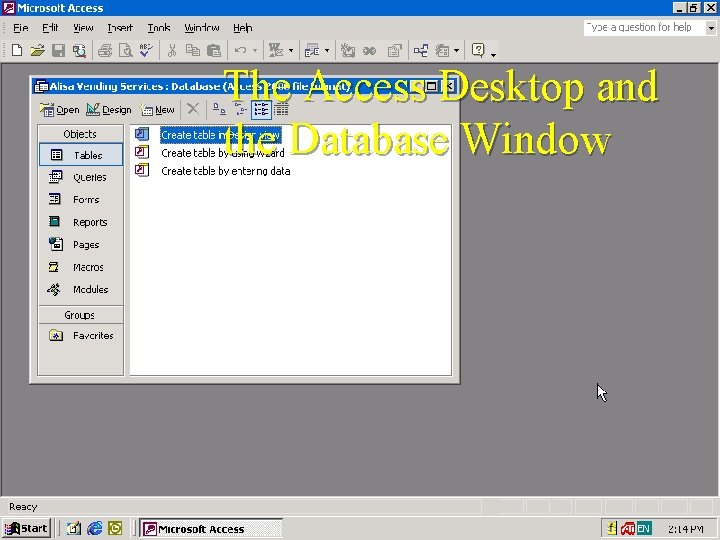This screenshot has height=540, width=720.
Task: Click the Save floppy disk icon
Action: pyautogui.click(x=58, y=50)
